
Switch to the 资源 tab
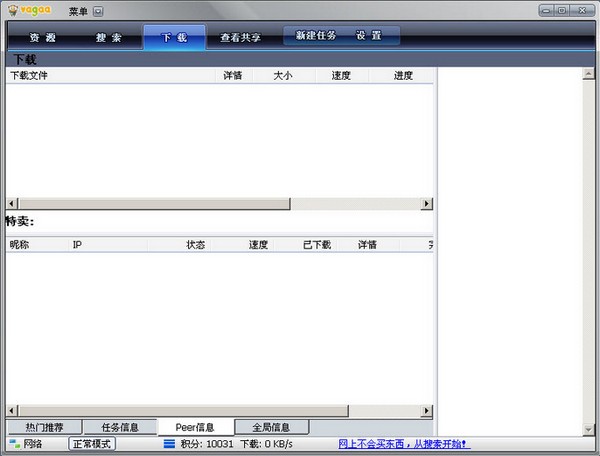pyautogui.click(x=43, y=38)
